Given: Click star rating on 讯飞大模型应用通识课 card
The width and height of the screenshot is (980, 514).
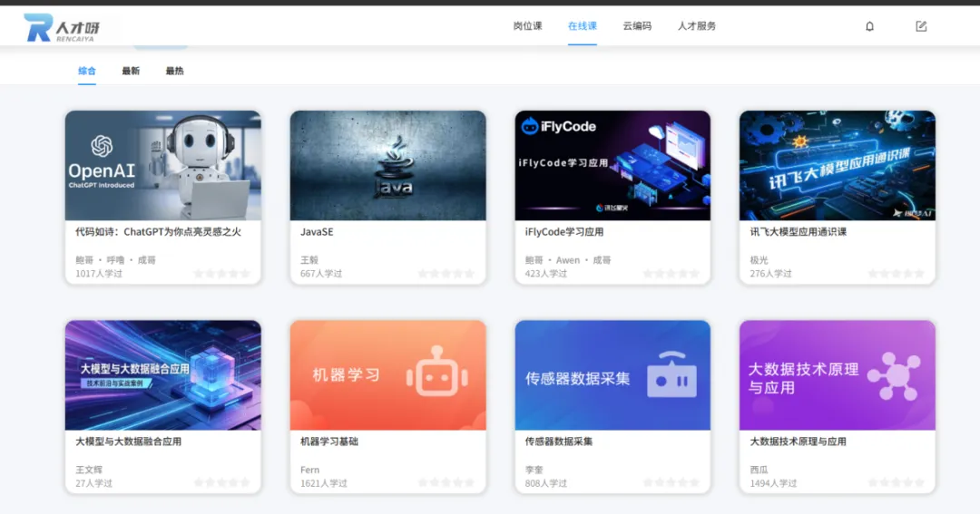Looking at the screenshot, I should point(897,274).
